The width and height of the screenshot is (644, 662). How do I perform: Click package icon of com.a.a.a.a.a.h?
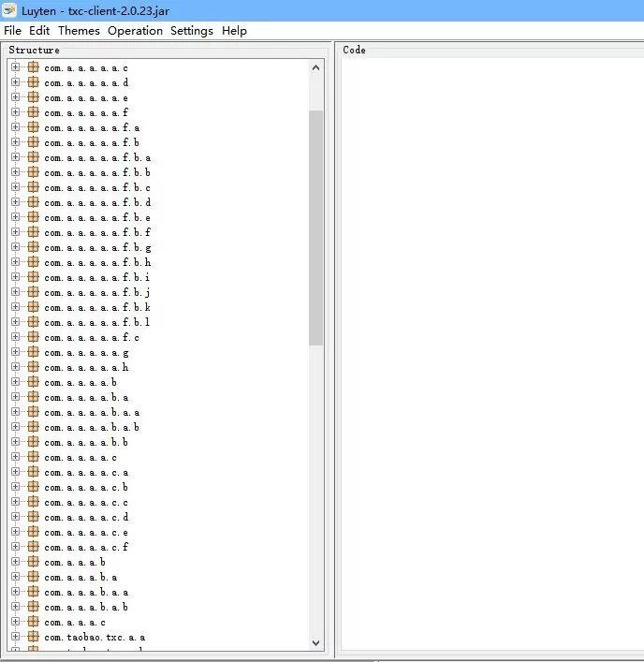34,367
